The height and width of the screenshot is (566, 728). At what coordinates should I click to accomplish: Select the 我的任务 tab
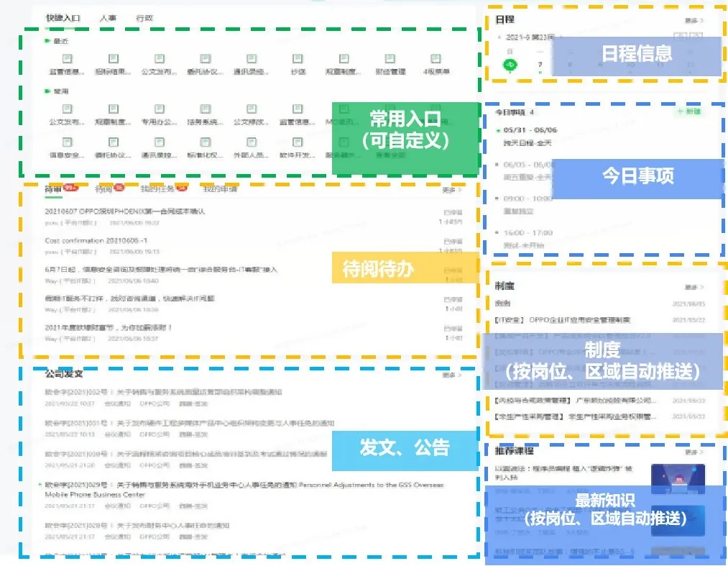(x=158, y=189)
